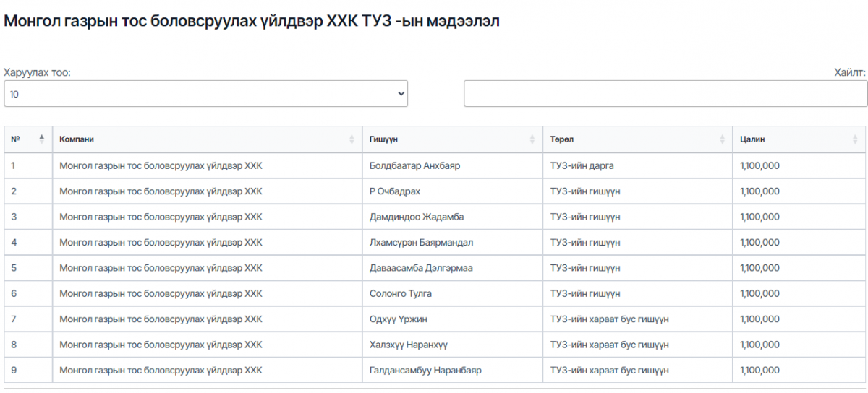Click Лхамсүрэн Баярмандал member name
This screenshot has height=393, width=868.
point(421,243)
